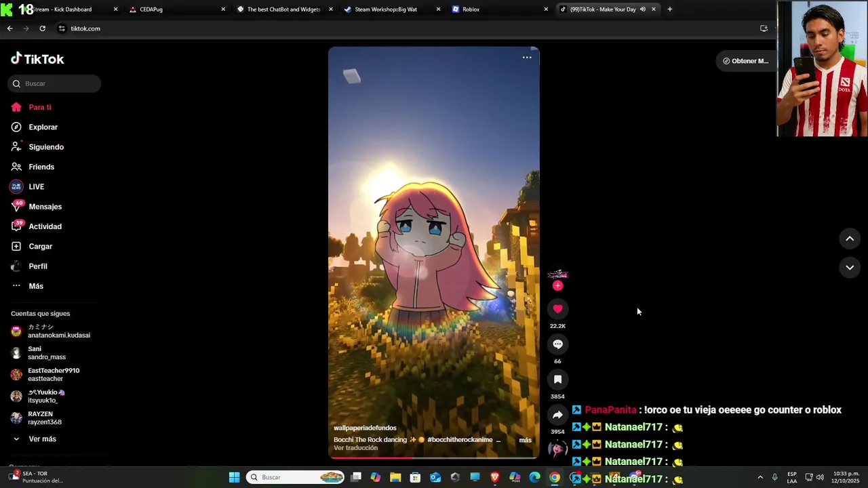Click Cargar to upload a video
Viewport: 868px width, 488px height.
[x=31, y=246]
